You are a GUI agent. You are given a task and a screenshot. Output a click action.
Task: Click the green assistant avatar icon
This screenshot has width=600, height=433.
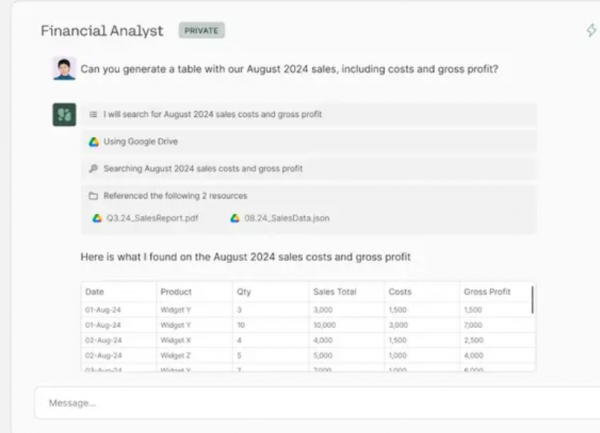pyautogui.click(x=64, y=114)
